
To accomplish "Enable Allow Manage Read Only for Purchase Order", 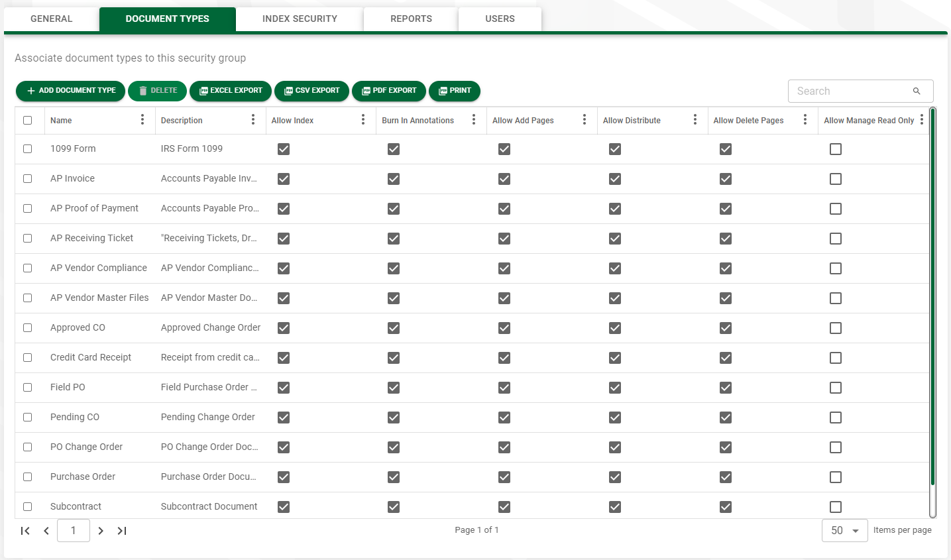I will 836,477.
